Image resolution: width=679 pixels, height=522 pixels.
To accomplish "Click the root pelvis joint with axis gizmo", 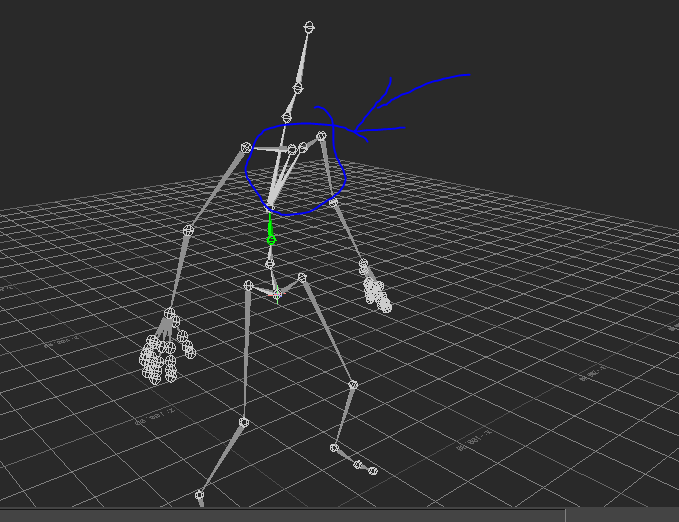I will [x=277, y=295].
